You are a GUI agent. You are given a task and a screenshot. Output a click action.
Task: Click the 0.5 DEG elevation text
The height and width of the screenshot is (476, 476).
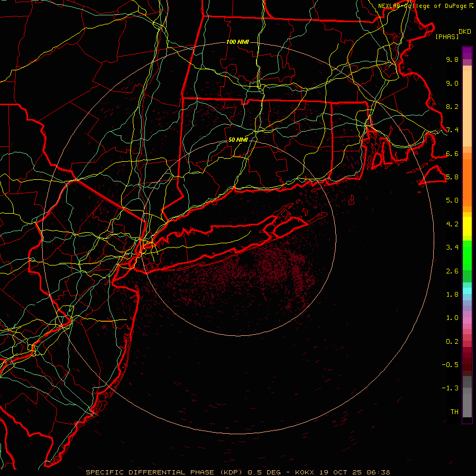click(x=264, y=472)
